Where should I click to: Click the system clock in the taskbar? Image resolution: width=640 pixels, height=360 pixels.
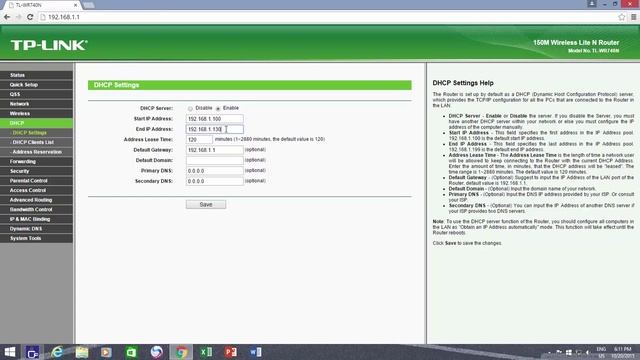[x=623, y=352]
